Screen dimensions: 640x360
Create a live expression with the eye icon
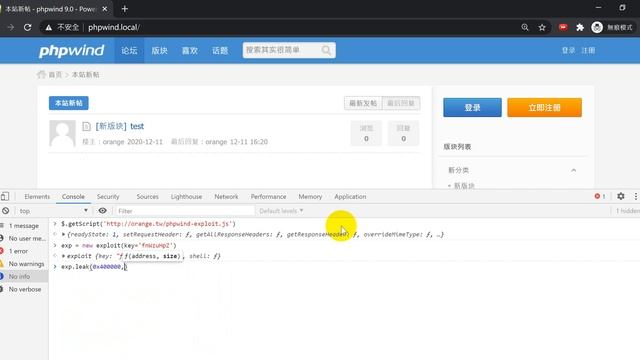[x=102, y=211]
